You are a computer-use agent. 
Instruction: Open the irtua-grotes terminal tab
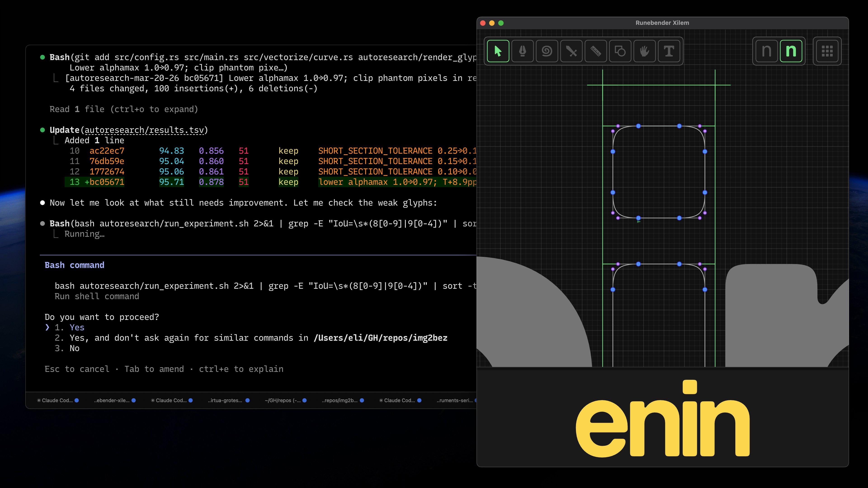(225, 400)
